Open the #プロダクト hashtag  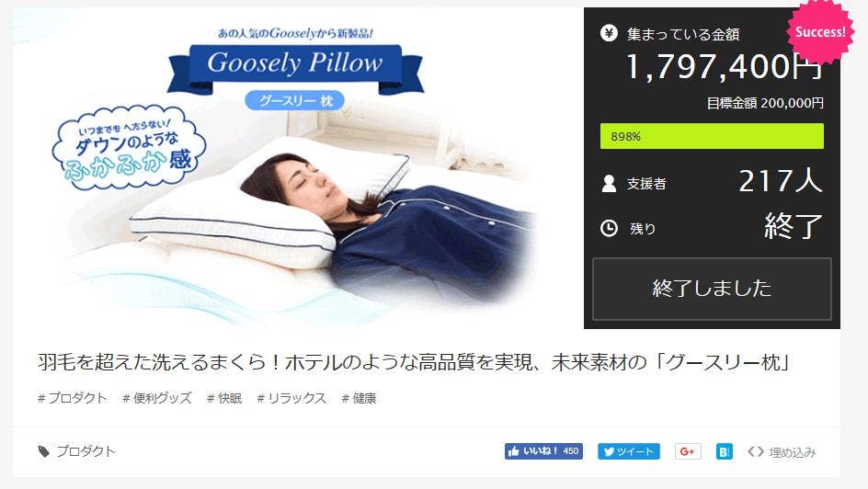pyautogui.click(x=72, y=398)
